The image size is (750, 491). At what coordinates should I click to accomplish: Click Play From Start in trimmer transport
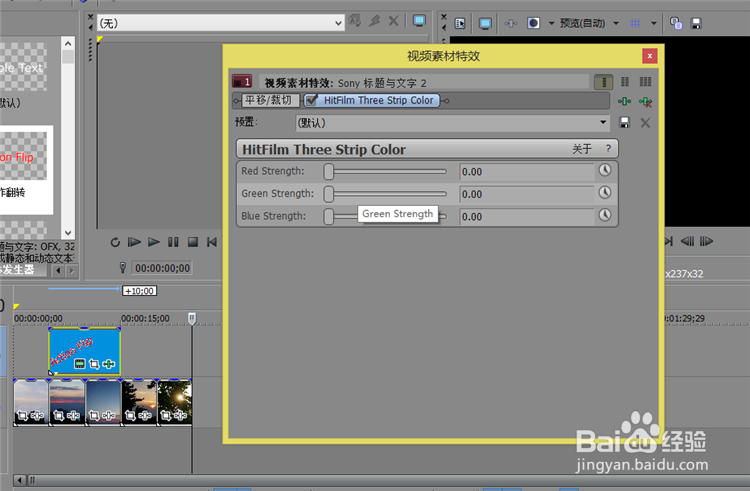point(134,242)
